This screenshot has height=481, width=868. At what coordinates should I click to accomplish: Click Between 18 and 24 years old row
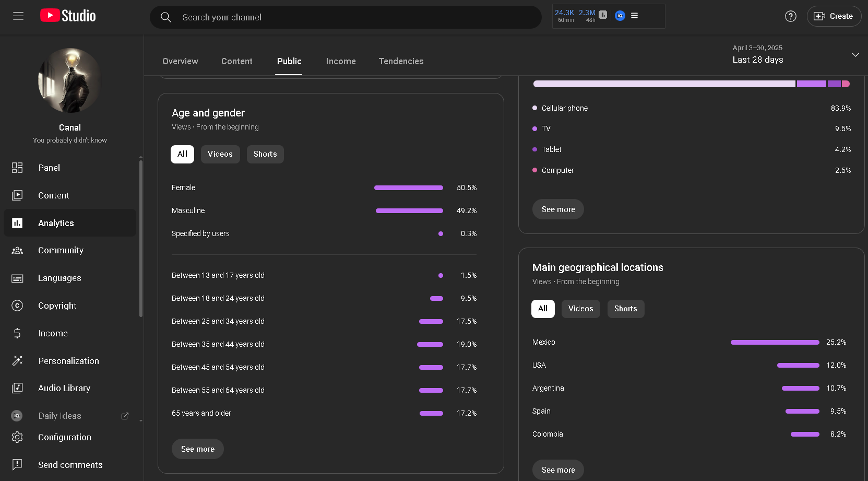tap(324, 298)
